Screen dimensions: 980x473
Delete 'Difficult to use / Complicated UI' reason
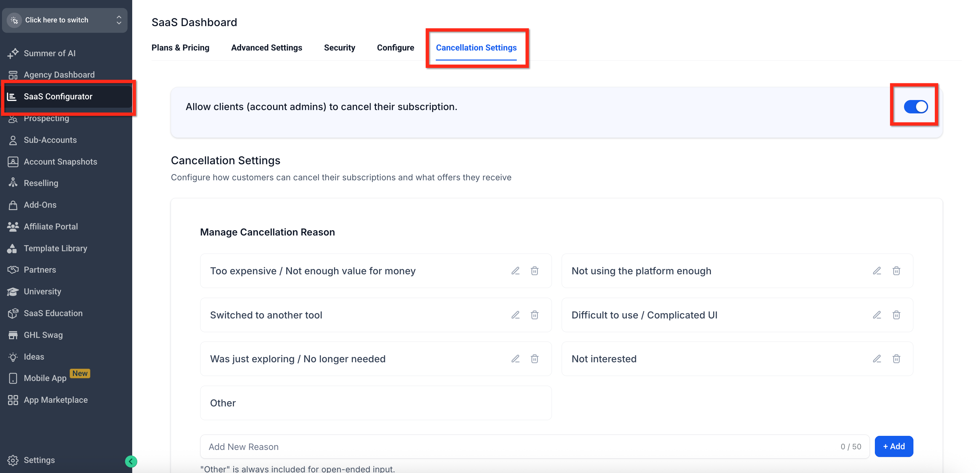(x=896, y=315)
